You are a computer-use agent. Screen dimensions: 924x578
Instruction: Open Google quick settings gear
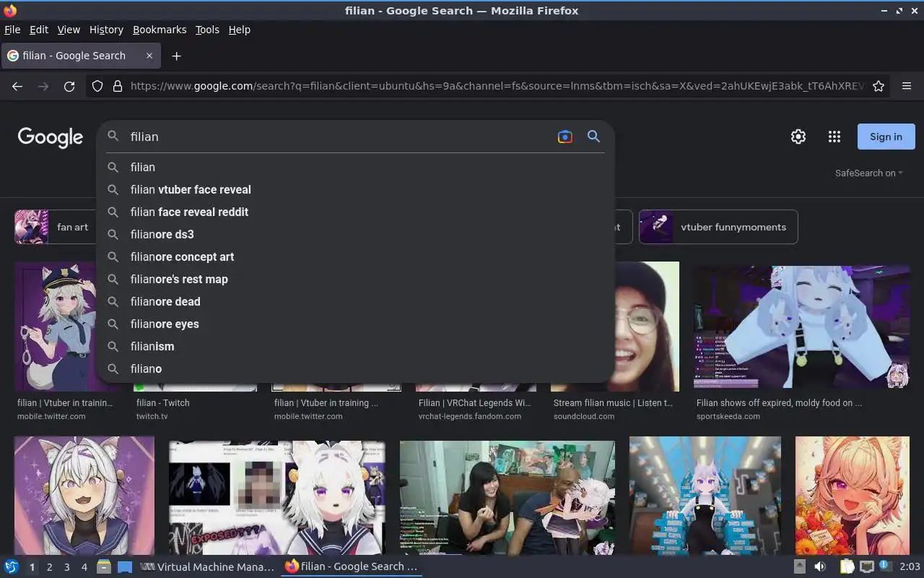pyautogui.click(x=798, y=137)
